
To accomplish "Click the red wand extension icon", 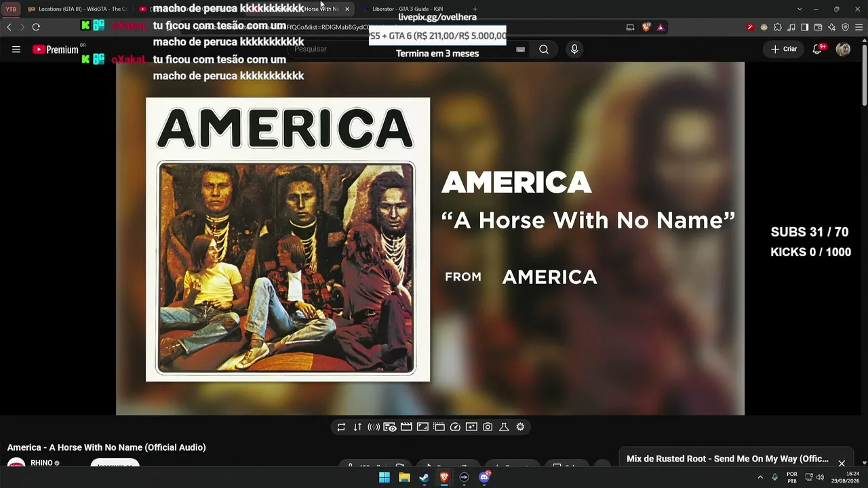I will pos(750,27).
